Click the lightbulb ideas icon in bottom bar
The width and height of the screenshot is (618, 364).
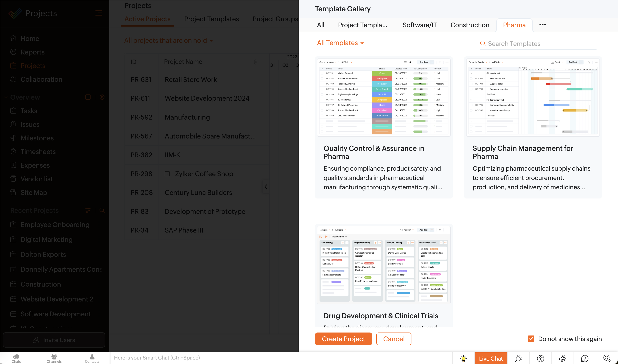[x=463, y=358]
